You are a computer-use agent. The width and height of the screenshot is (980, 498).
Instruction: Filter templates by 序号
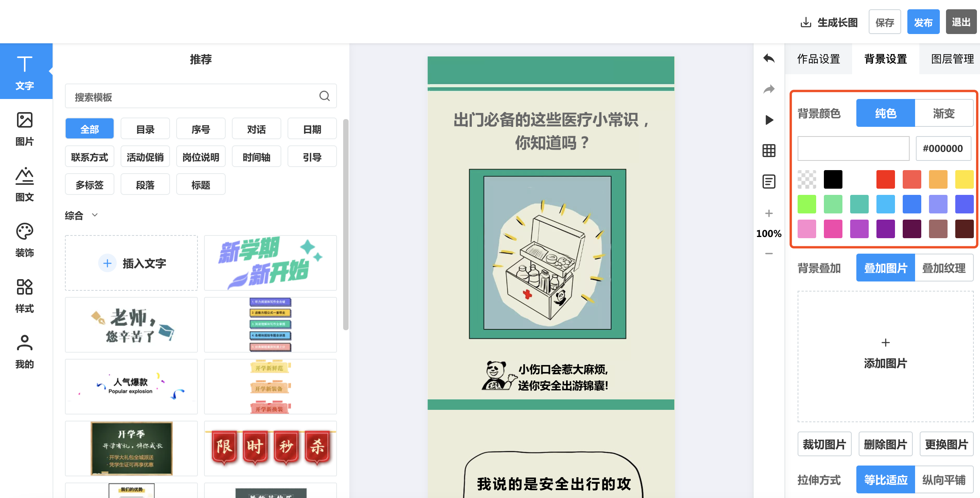[201, 129]
